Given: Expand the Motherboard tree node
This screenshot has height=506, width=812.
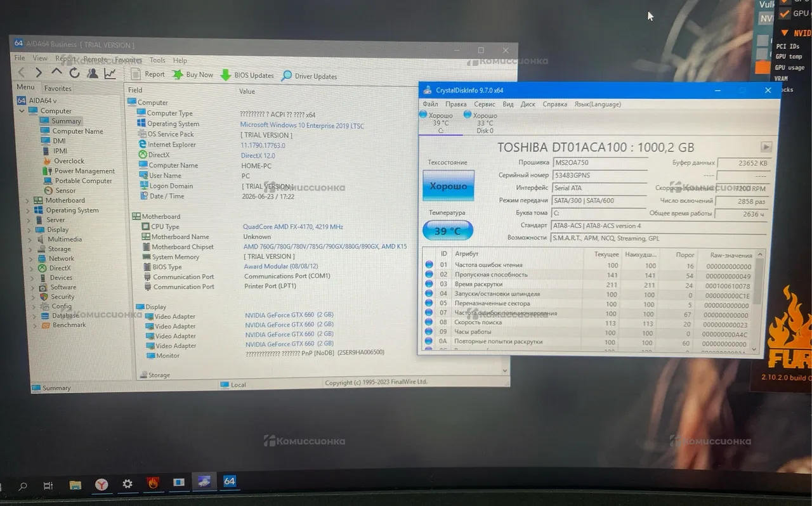Looking at the screenshot, I should point(28,200).
